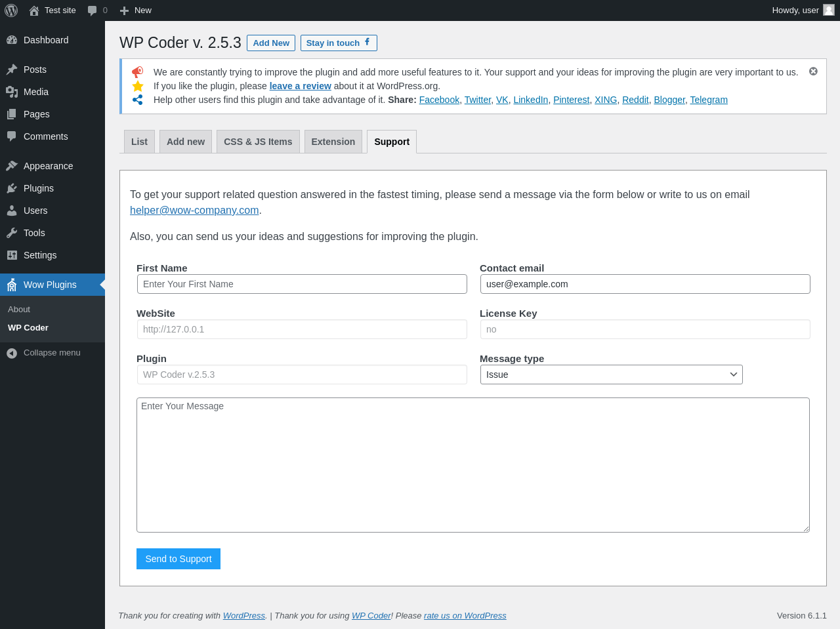Open the CSS & JS Items tab
Viewport: 840px width, 629px height.
[x=258, y=142]
